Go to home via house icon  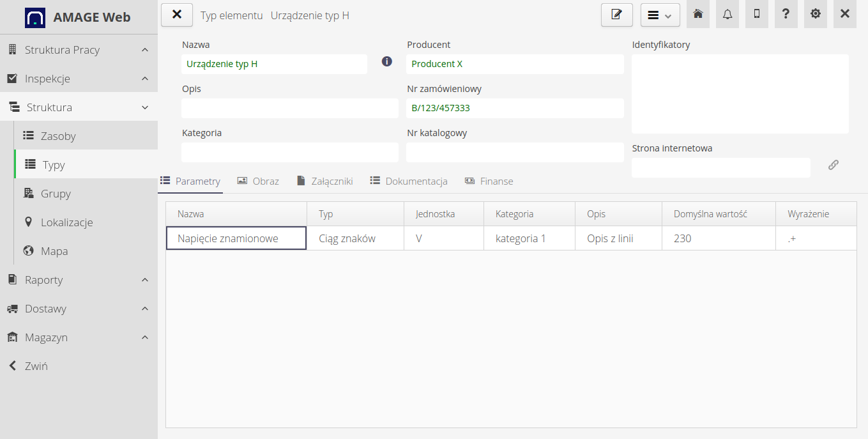click(x=698, y=14)
